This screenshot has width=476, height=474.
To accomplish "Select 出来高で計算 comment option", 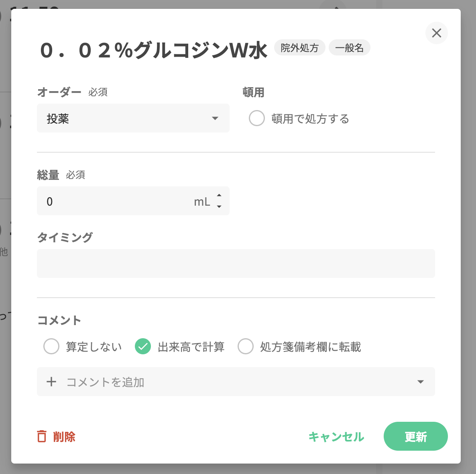I will pyautogui.click(x=143, y=346).
